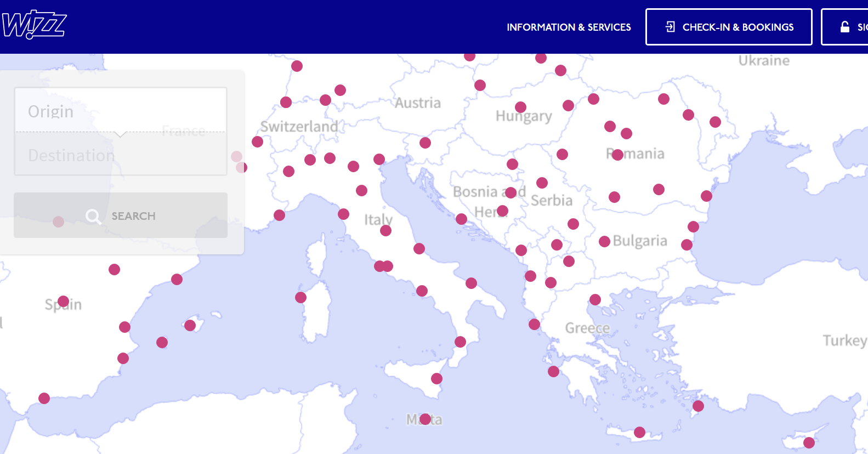Click the Search button
Image resolution: width=868 pixels, height=454 pixels.
click(x=121, y=215)
